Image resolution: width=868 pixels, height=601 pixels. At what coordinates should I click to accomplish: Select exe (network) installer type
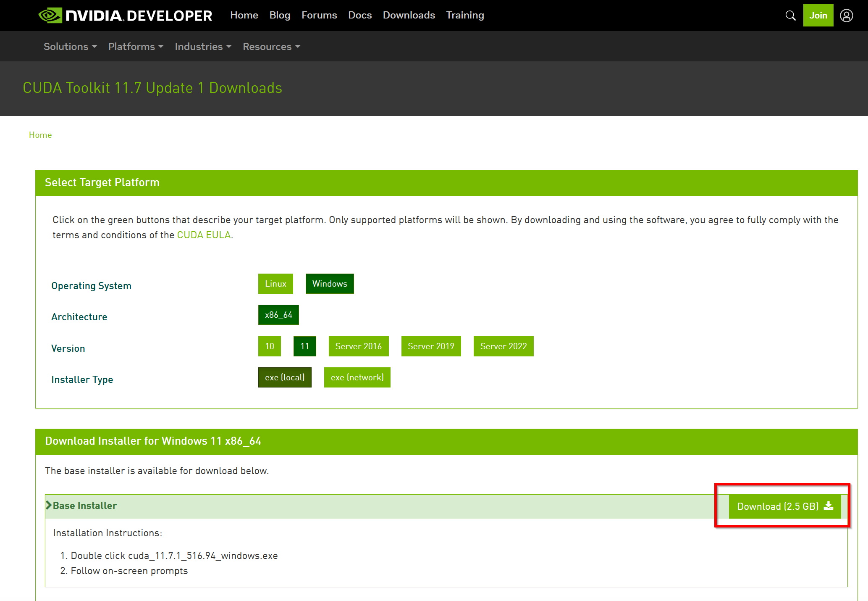click(x=357, y=377)
